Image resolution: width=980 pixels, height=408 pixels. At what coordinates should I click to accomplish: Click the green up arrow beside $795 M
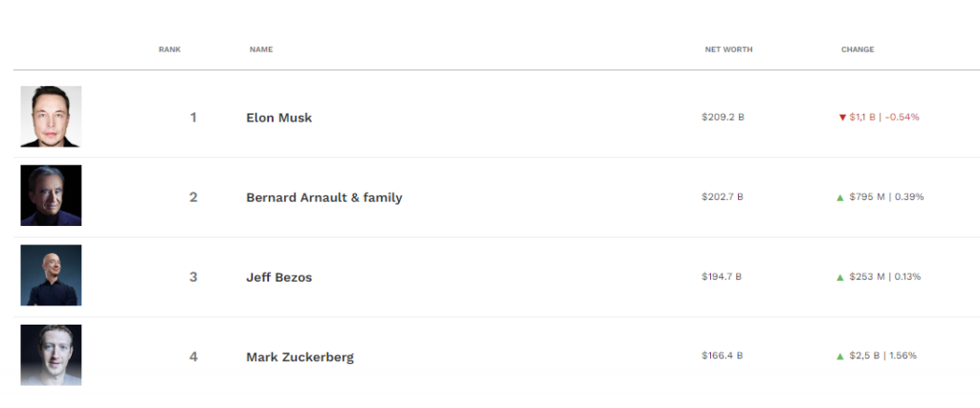[x=840, y=197]
